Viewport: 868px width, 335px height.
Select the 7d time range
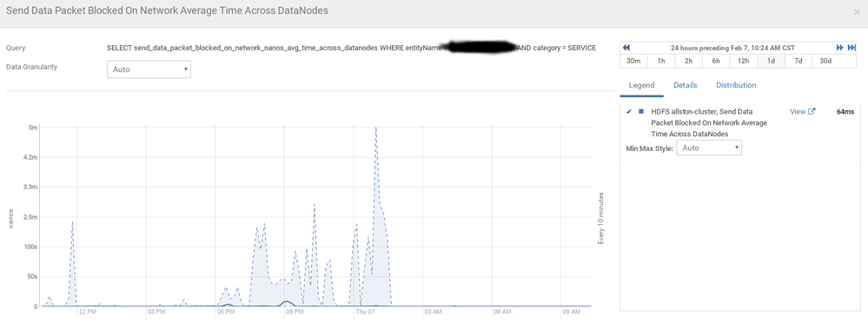point(798,61)
